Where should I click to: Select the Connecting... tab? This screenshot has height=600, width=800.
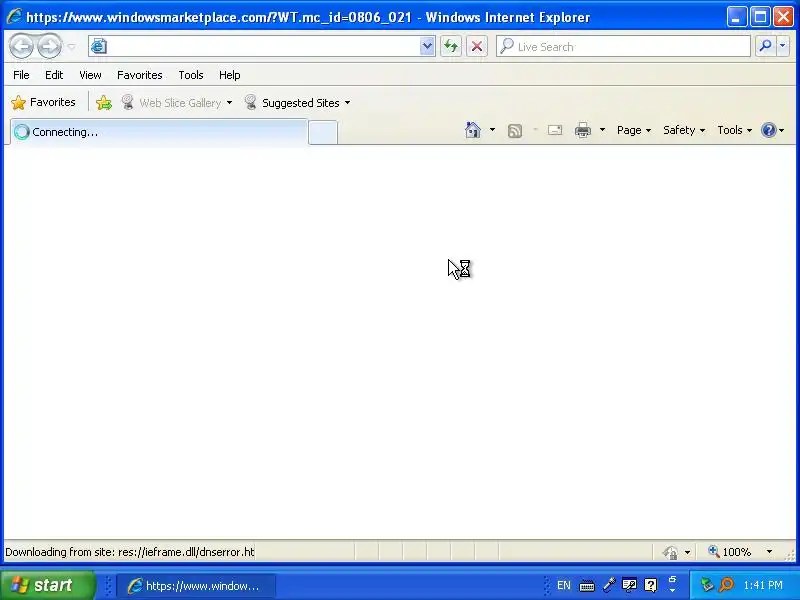(x=159, y=132)
